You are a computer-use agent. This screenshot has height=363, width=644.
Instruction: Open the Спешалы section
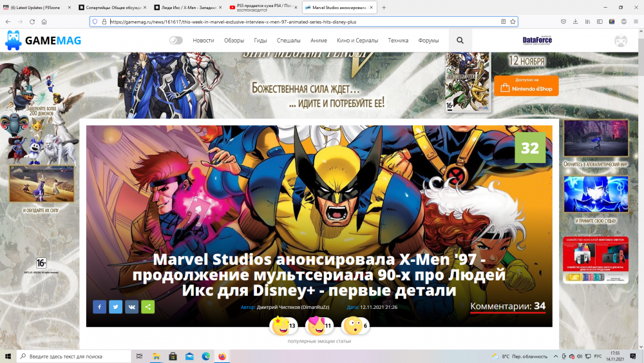[289, 40]
